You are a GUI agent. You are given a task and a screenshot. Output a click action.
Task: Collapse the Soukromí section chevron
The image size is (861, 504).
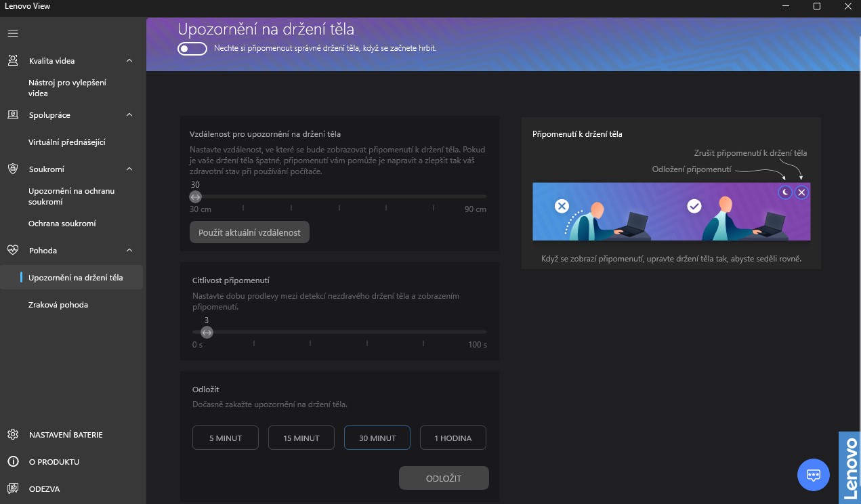click(129, 169)
